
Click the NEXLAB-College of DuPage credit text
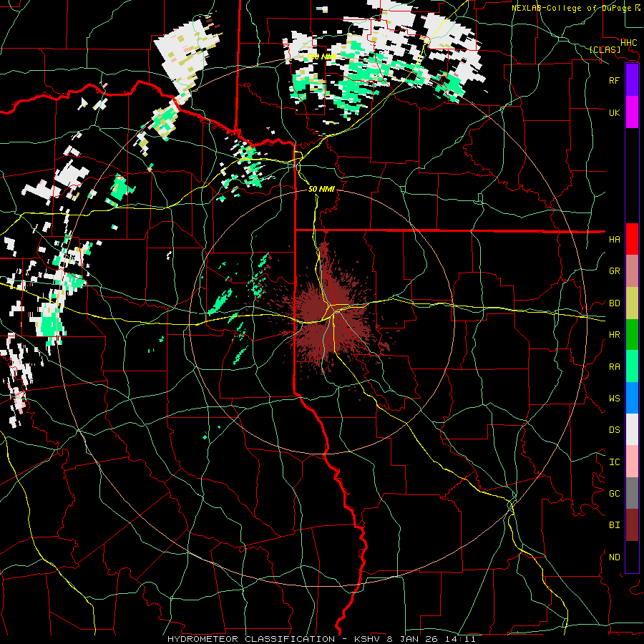[571, 8]
